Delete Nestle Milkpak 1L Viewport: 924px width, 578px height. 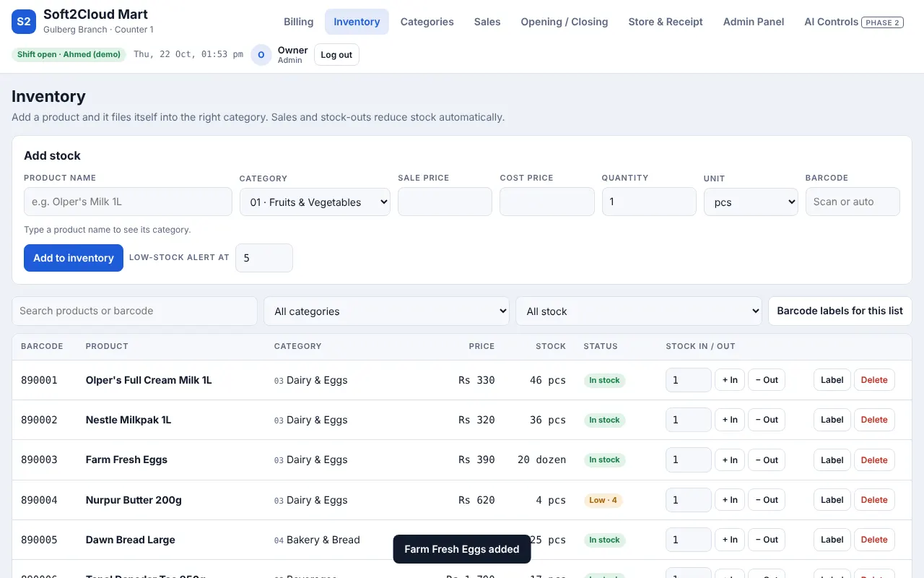coord(874,420)
